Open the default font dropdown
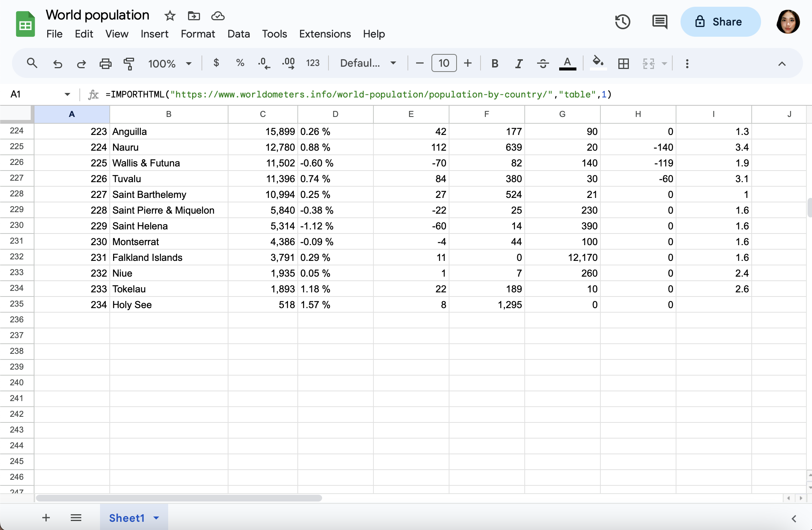The width and height of the screenshot is (812, 530). pyautogui.click(x=368, y=63)
